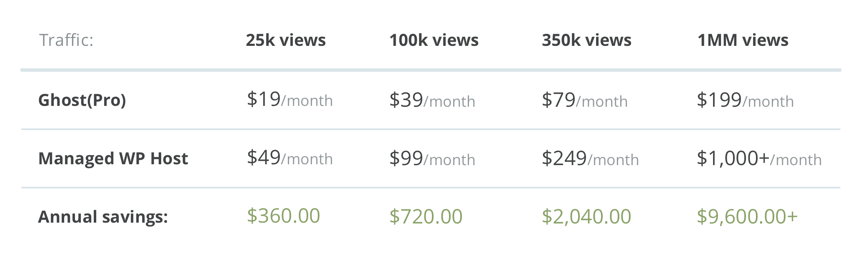Select the 100k views column header
Screen dimensions: 868x266
[434, 40]
